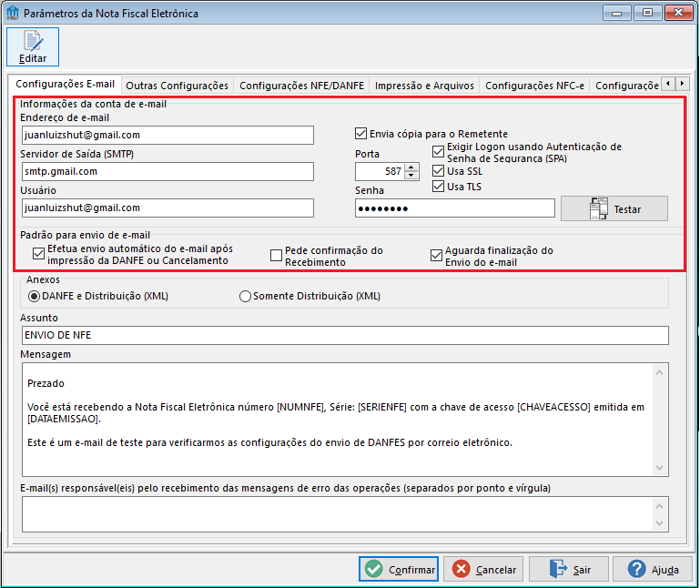Viewport: 700px width, 588px height.
Task: Click the Editar toolbar button
Action: [33, 47]
